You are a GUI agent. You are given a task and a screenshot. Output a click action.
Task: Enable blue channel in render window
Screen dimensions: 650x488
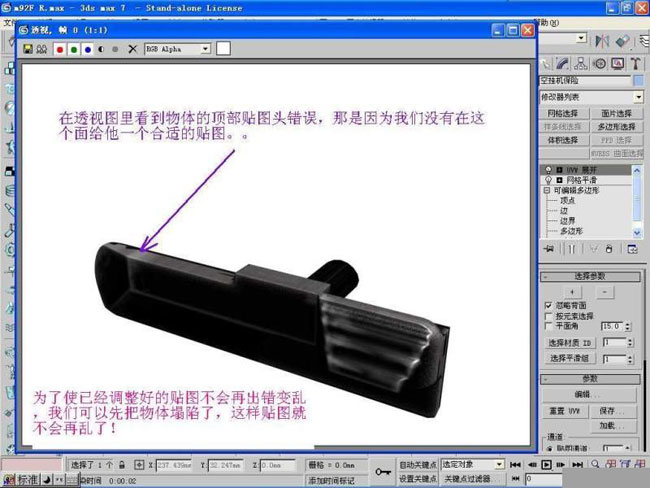87,49
